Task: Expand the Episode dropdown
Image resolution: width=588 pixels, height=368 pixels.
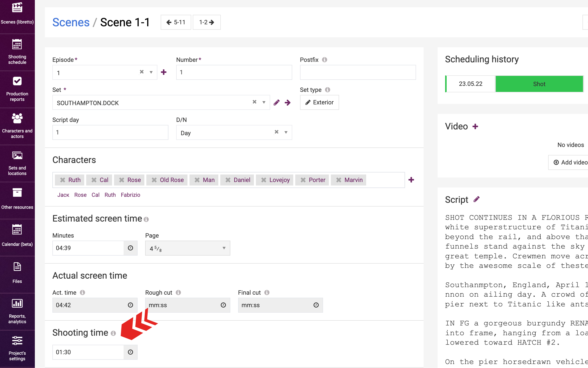Action: click(x=151, y=72)
